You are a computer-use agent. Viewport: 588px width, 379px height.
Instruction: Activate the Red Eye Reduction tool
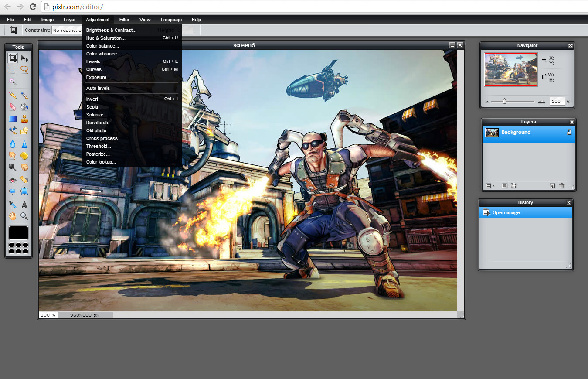pyautogui.click(x=13, y=179)
